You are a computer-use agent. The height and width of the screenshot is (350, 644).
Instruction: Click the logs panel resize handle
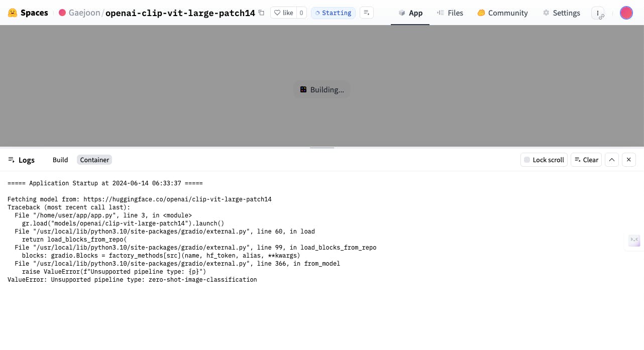(x=322, y=148)
